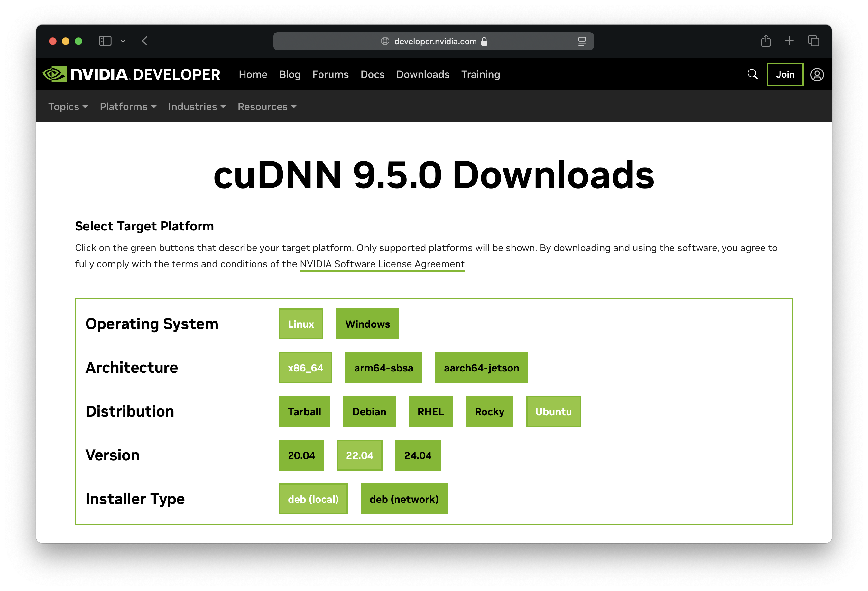Screen dimensions: 868x591
Task: Select arm64-sbsa architecture
Action: point(383,368)
